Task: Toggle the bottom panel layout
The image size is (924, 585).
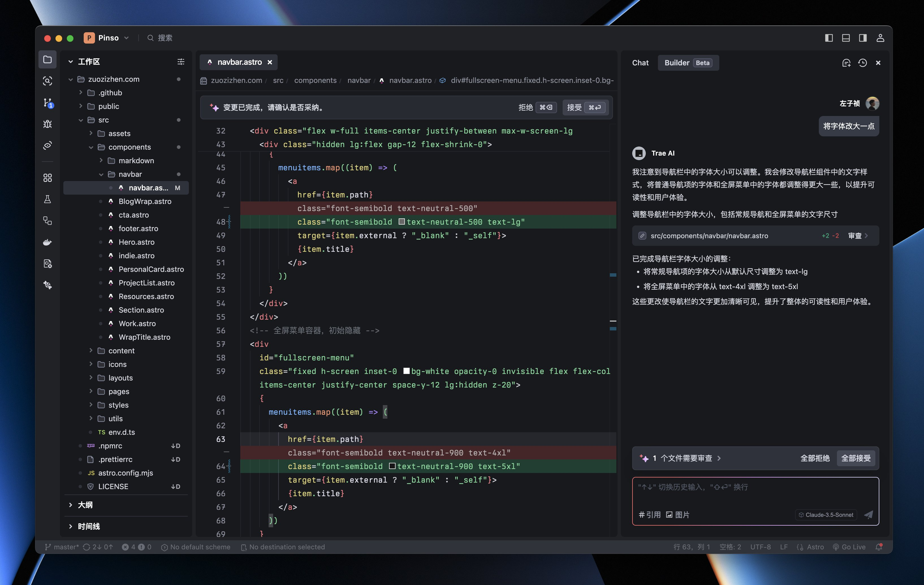Action: pyautogui.click(x=846, y=38)
